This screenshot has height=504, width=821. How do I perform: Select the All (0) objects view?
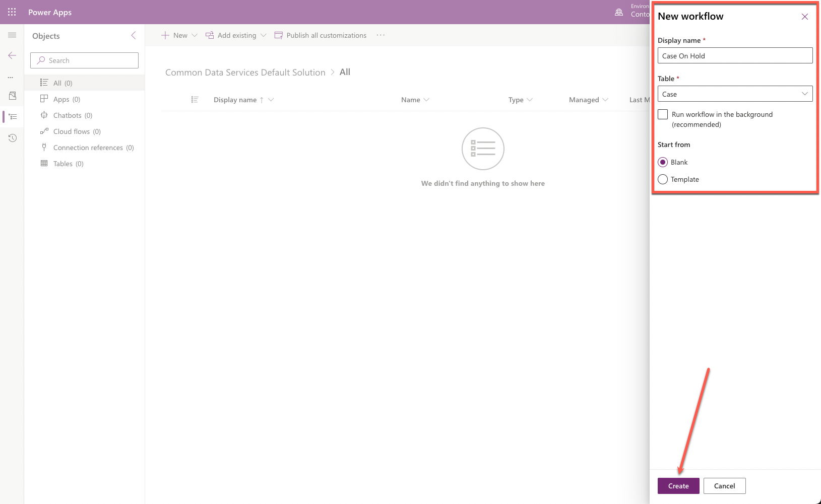tap(58, 82)
